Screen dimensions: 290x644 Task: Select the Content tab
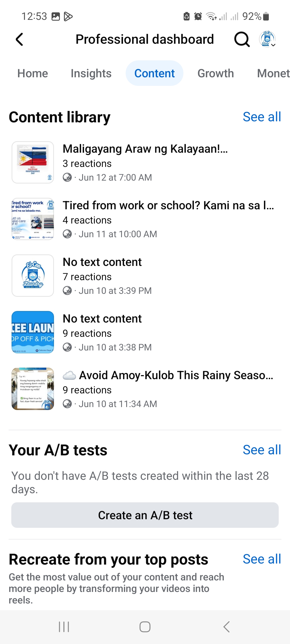point(154,73)
